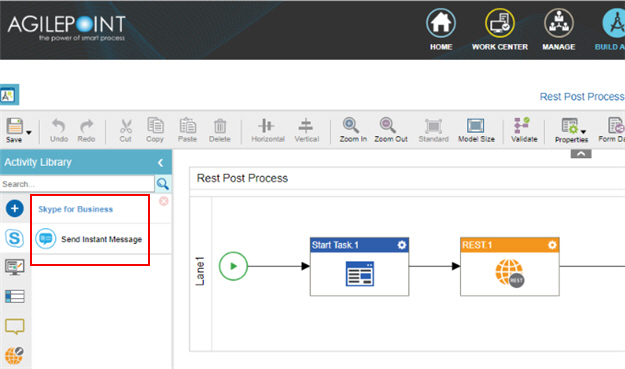Click the activity Search field

point(77,184)
